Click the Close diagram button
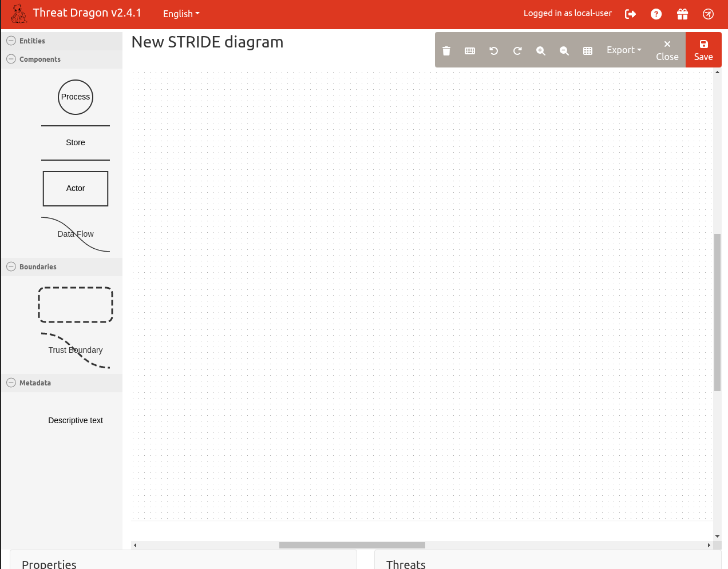Viewport: 728px width, 569px height. coord(667,50)
